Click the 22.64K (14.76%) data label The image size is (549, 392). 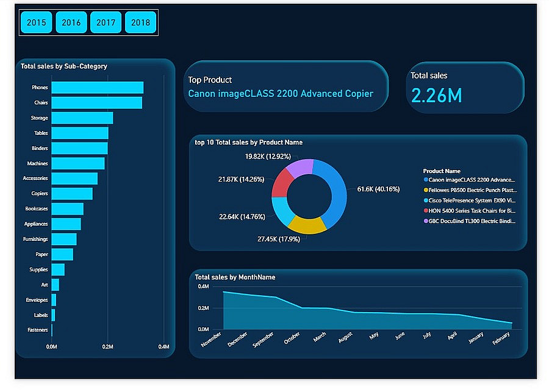click(242, 217)
